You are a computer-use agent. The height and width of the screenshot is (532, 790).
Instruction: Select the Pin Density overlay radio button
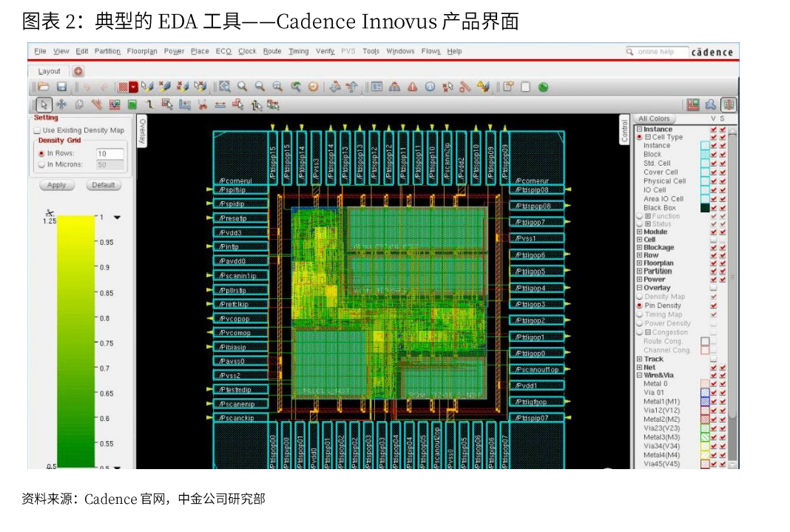(639, 306)
